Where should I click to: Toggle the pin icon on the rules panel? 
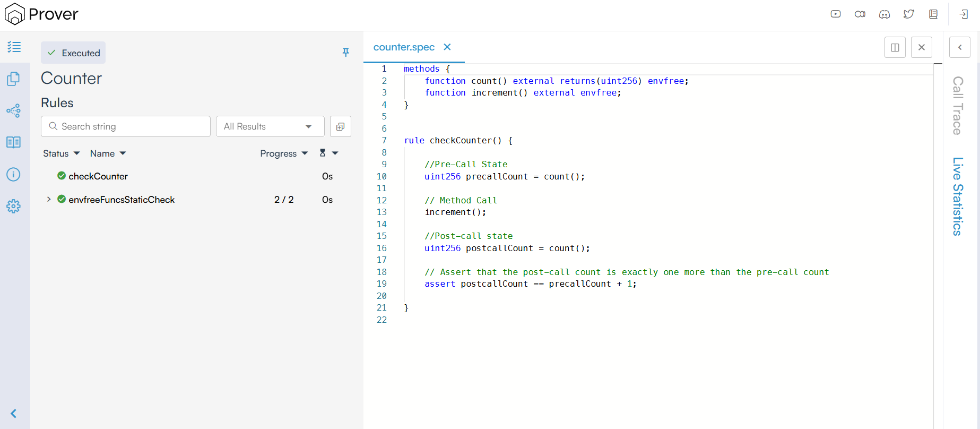pos(346,52)
